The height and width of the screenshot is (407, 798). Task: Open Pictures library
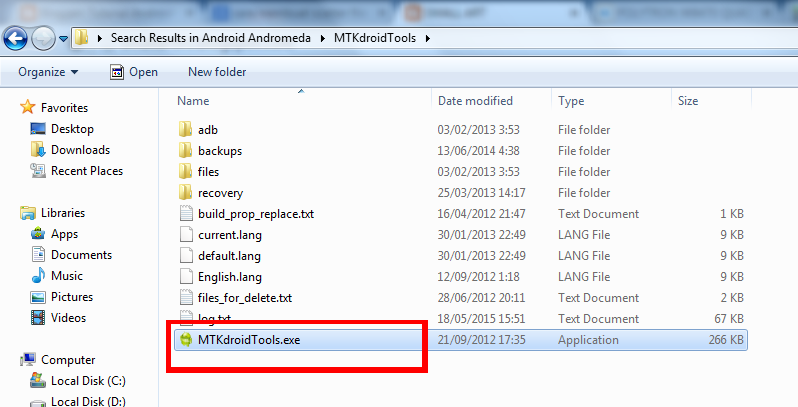[72, 297]
